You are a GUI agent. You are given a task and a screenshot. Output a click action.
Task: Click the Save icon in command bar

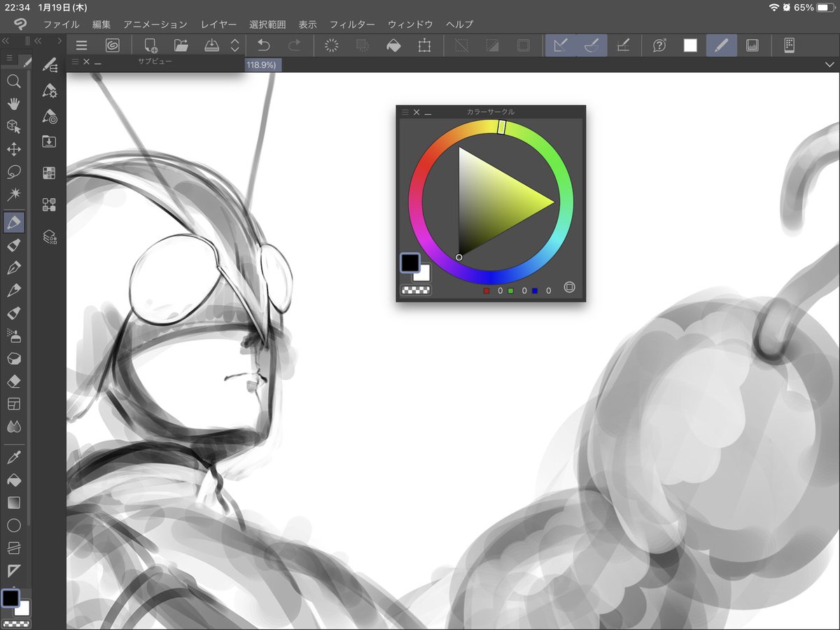coord(212,45)
